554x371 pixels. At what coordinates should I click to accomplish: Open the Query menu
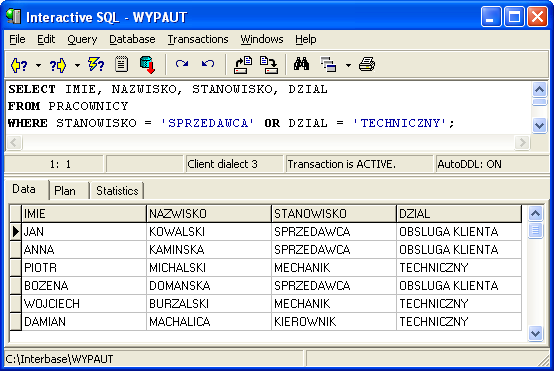[x=82, y=39]
